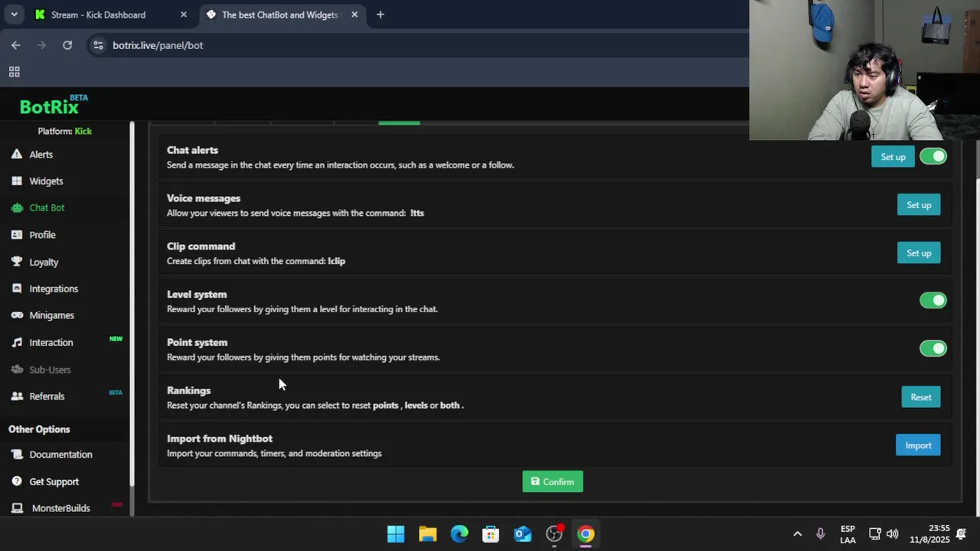Go back with browser back arrow
Screen dimensions: 980x551
16,45
